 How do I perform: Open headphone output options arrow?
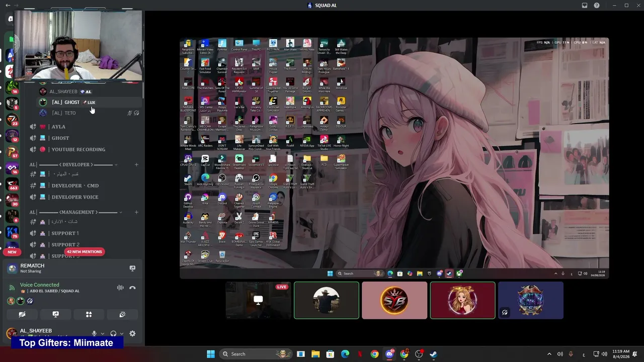122,333
